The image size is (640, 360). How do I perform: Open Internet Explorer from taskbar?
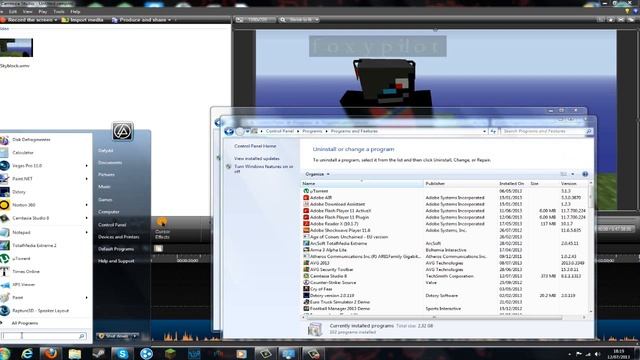click(x=27, y=353)
